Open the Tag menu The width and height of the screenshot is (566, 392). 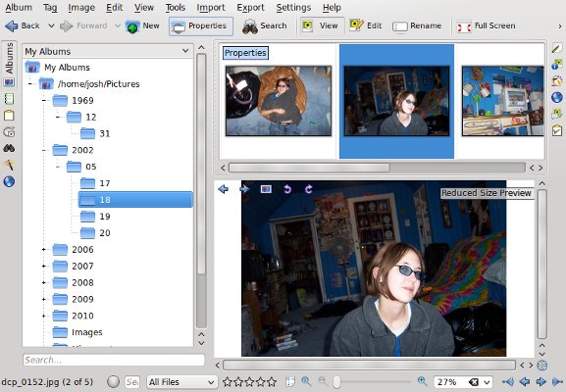[x=50, y=7]
